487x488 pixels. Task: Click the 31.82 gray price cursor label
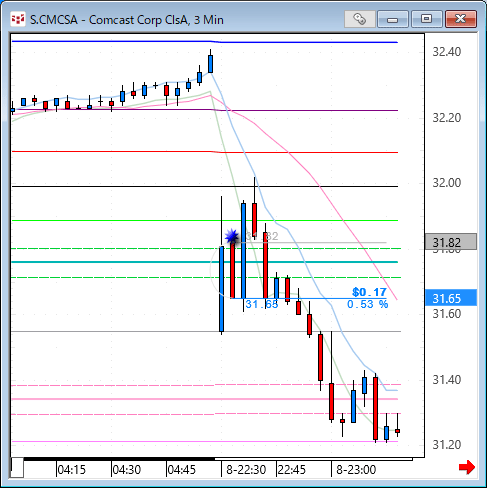[x=451, y=242]
